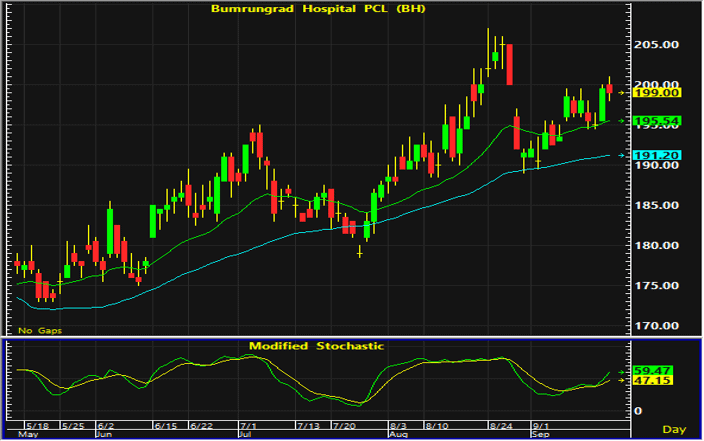Click the 8/3 date marker
Viewport: 704px width, 441px height.
tap(398, 426)
